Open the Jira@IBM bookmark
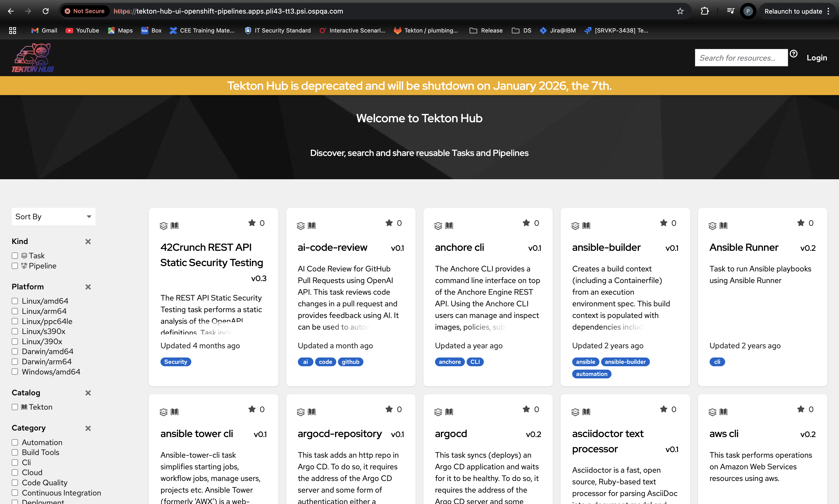This screenshot has width=839, height=504. tap(558, 31)
